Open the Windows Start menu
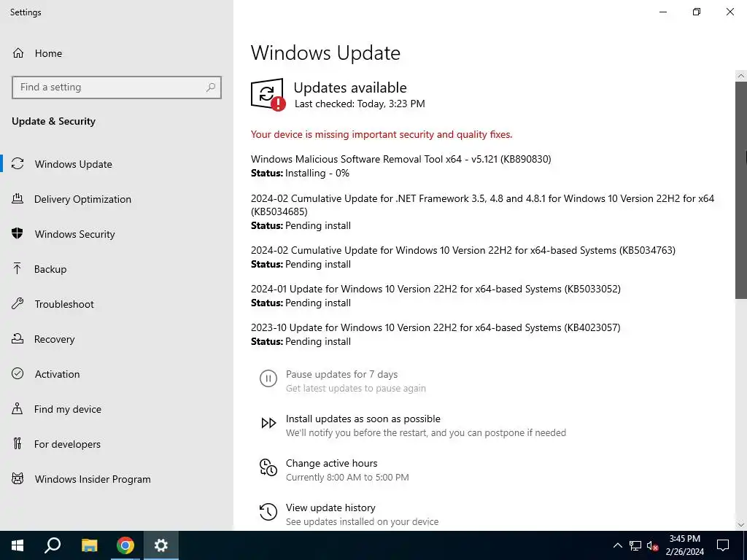 (18, 545)
